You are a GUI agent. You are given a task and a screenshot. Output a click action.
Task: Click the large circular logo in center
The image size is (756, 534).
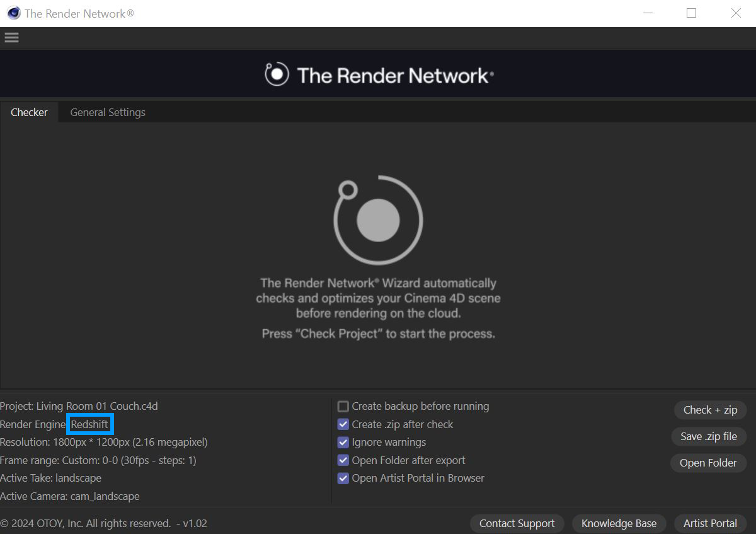coord(378,219)
